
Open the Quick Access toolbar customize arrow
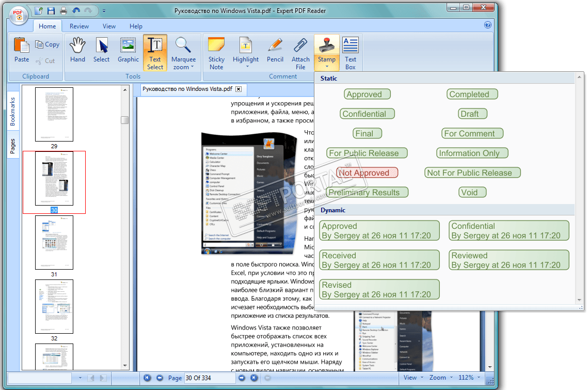(x=104, y=11)
